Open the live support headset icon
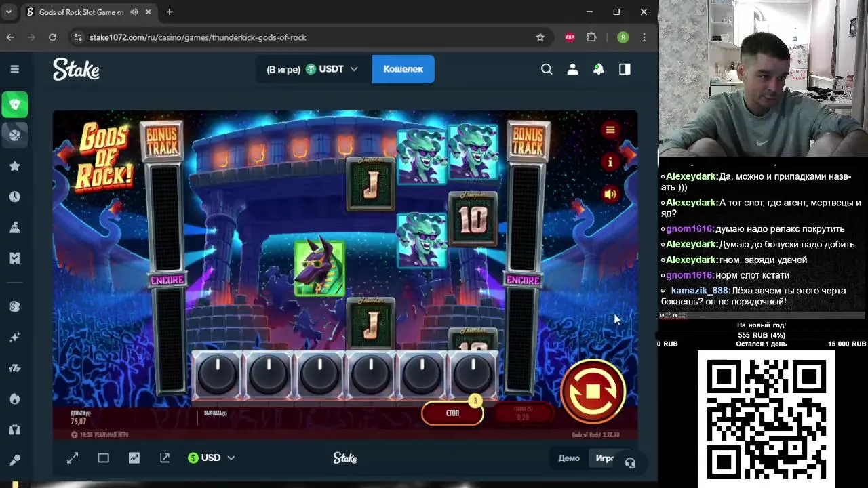Viewport: 868px width, 488px height. (630, 463)
